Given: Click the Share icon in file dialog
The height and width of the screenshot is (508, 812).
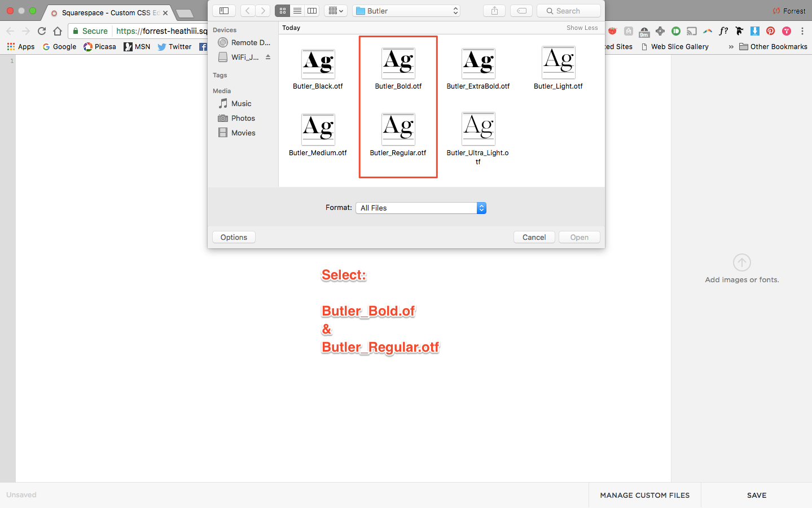Looking at the screenshot, I should coord(494,11).
